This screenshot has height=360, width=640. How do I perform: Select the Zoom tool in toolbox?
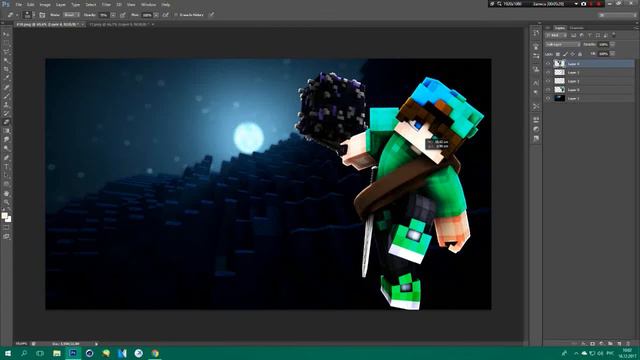[x=7, y=202]
